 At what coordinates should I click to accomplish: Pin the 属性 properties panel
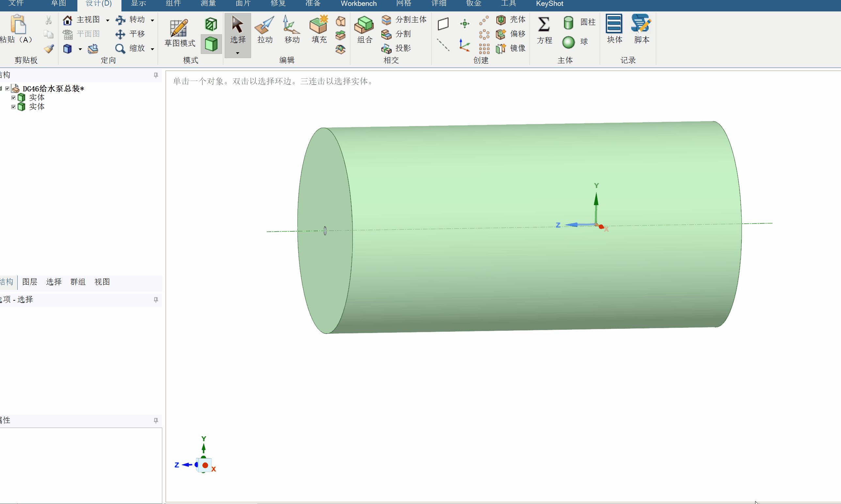(x=156, y=420)
